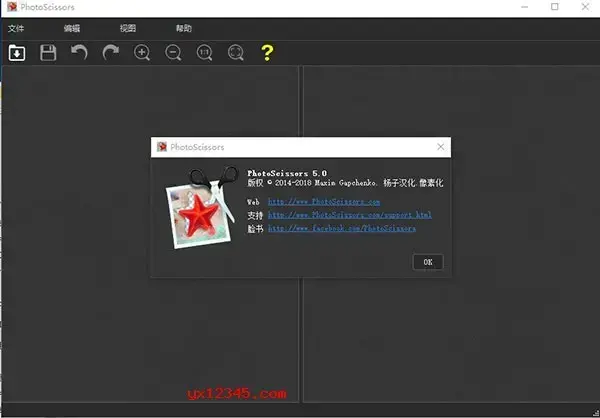Click the fit to window zoom icon
The height and width of the screenshot is (418, 600).
tap(236, 52)
